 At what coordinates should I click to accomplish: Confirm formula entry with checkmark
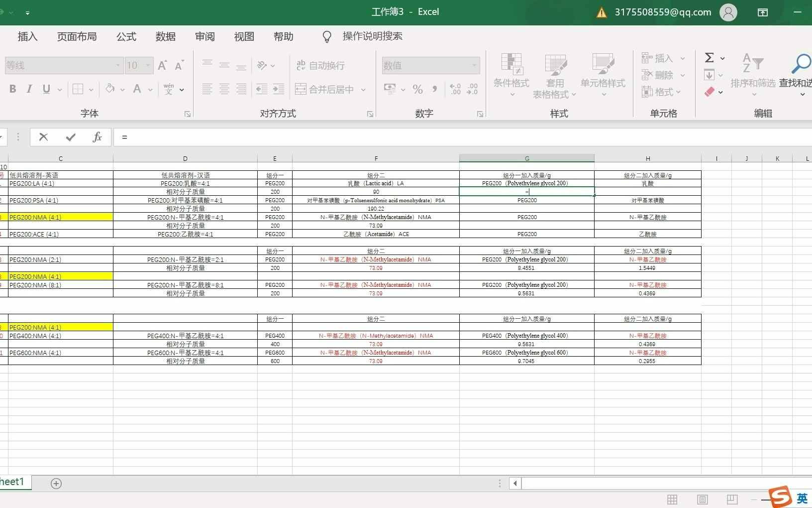click(71, 137)
